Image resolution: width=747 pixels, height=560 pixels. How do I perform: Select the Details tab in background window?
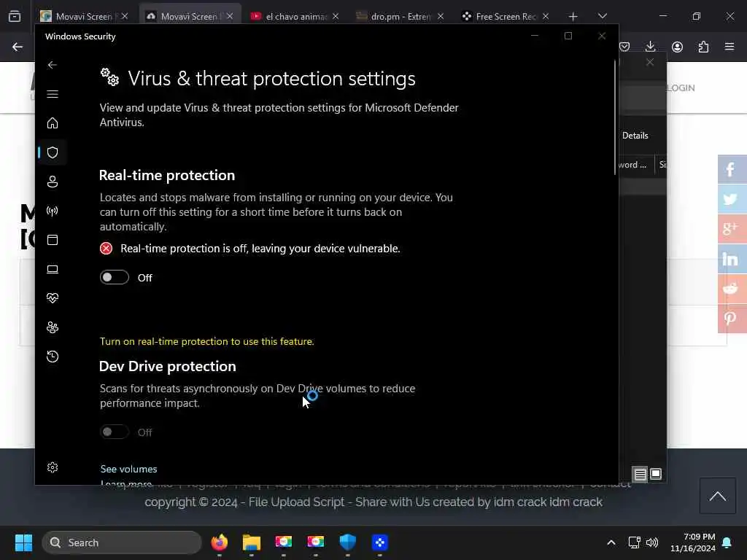pyautogui.click(x=635, y=136)
